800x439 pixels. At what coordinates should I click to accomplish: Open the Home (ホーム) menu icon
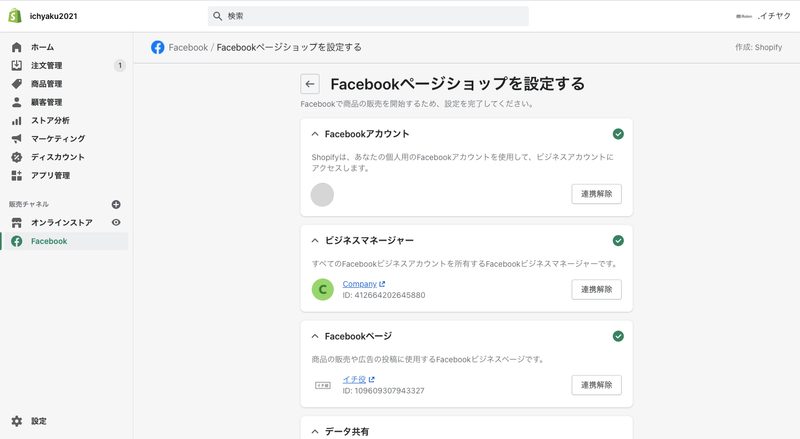(16, 47)
